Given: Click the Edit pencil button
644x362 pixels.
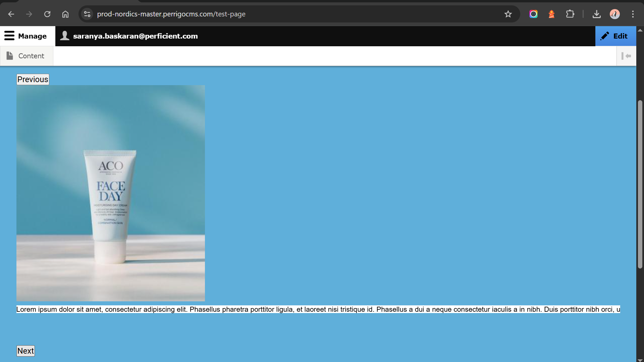Looking at the screenshot, I should [615, 36].
